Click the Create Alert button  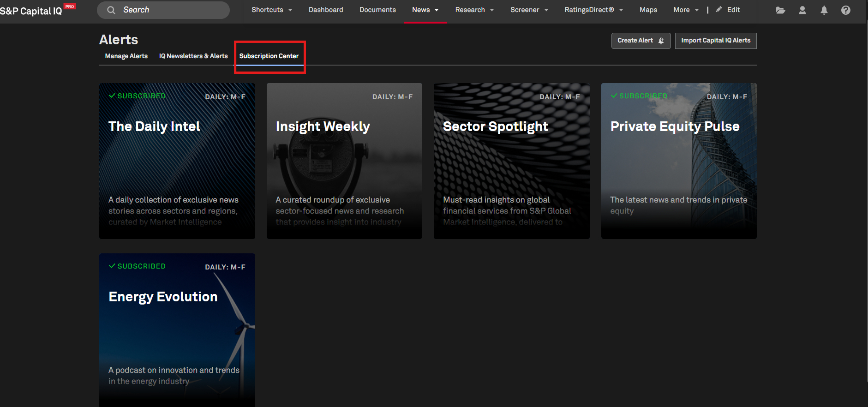pyautogui.click(x=641, y=41)
